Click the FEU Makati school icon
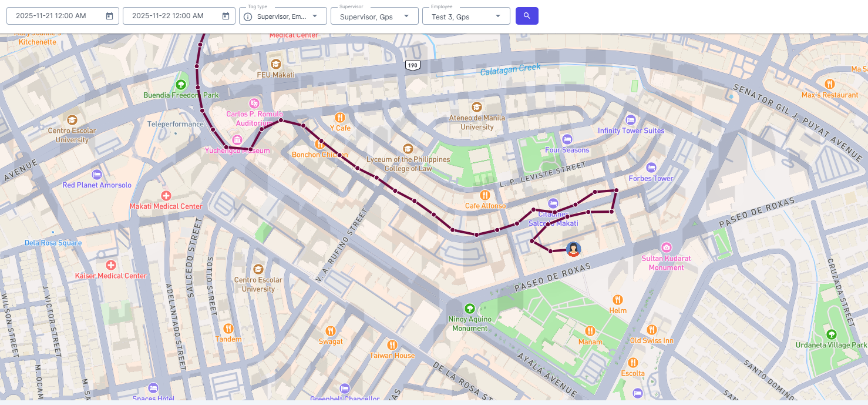 275,64
